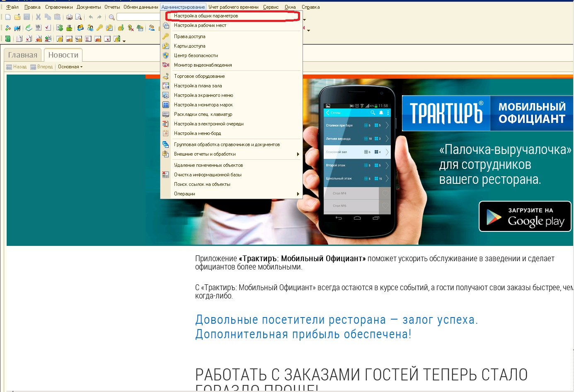Open the Учет рабочего времени menu
The width and height of the screenshot is (574, 392).
coord(233,7)
